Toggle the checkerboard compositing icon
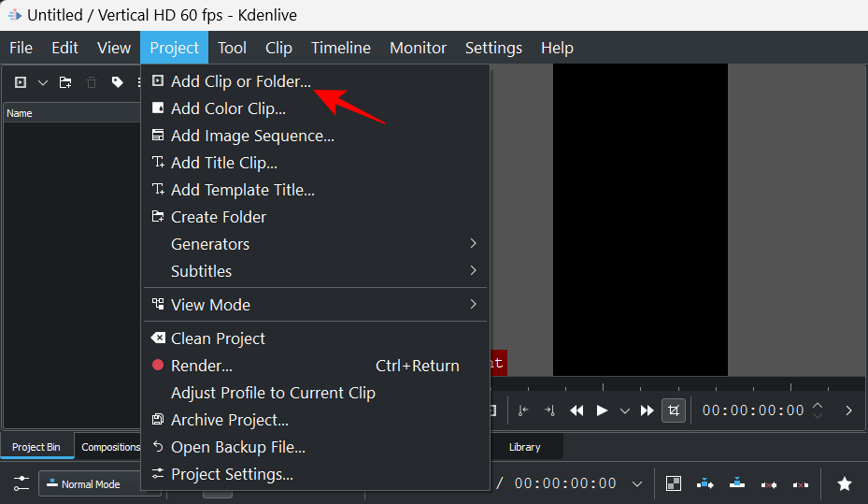 click(673, 483)
